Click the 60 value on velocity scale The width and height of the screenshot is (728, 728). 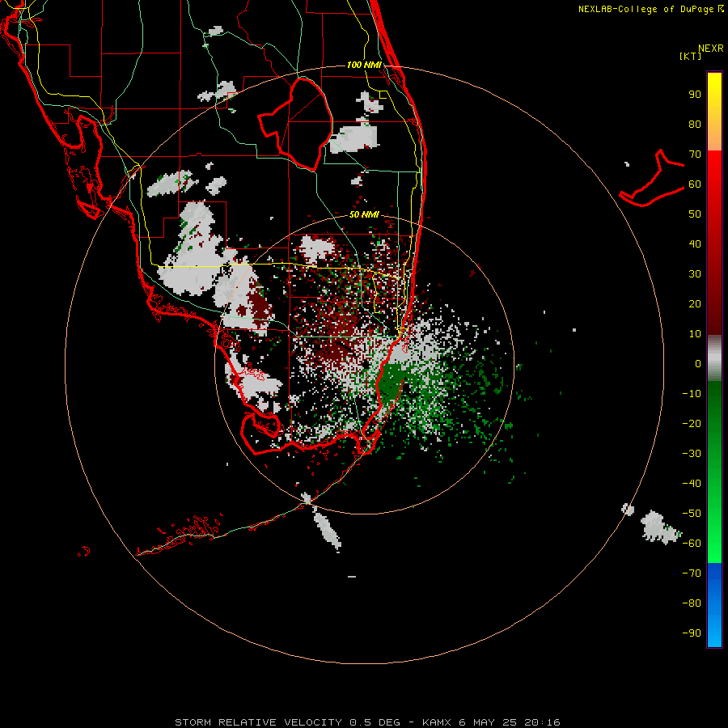point(695,184)
